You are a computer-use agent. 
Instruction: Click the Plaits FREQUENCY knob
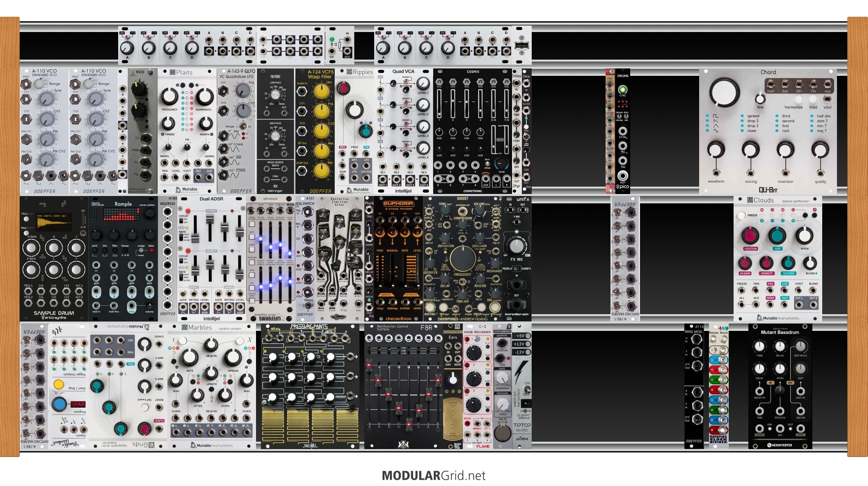tap(169, 96)
